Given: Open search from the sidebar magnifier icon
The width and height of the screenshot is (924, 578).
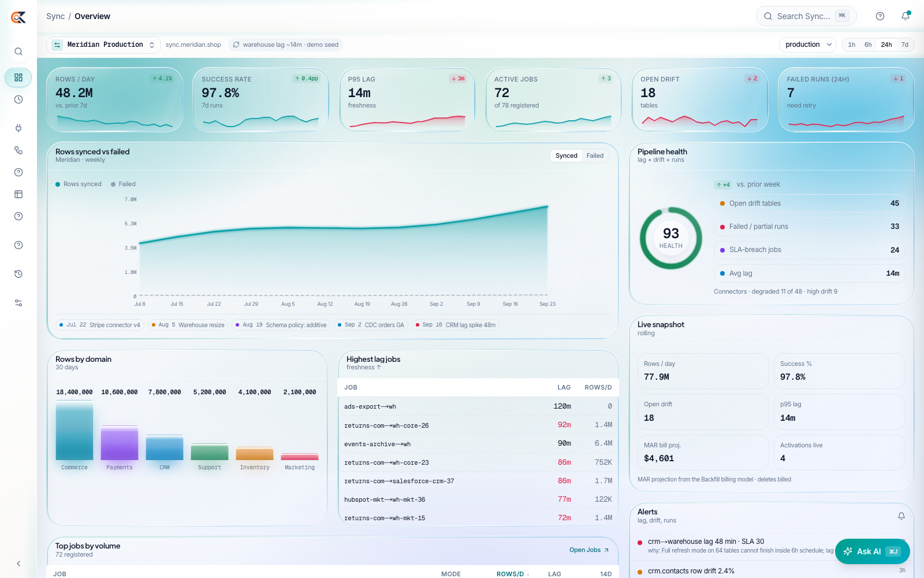Looking at the screenshot, I should click(18, 51).
